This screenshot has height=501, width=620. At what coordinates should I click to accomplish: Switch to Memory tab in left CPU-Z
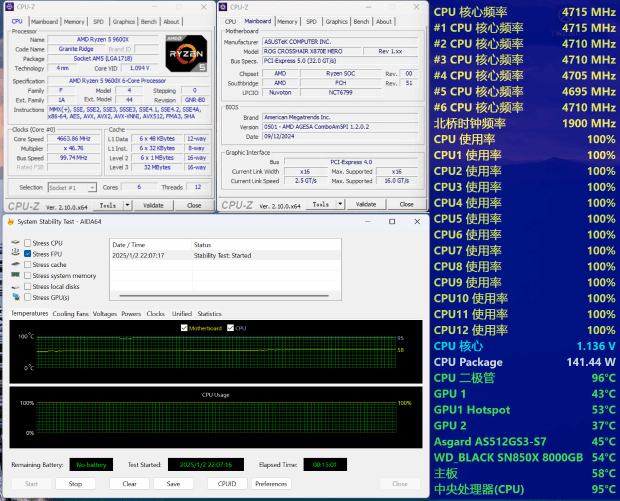pos(74,22)
